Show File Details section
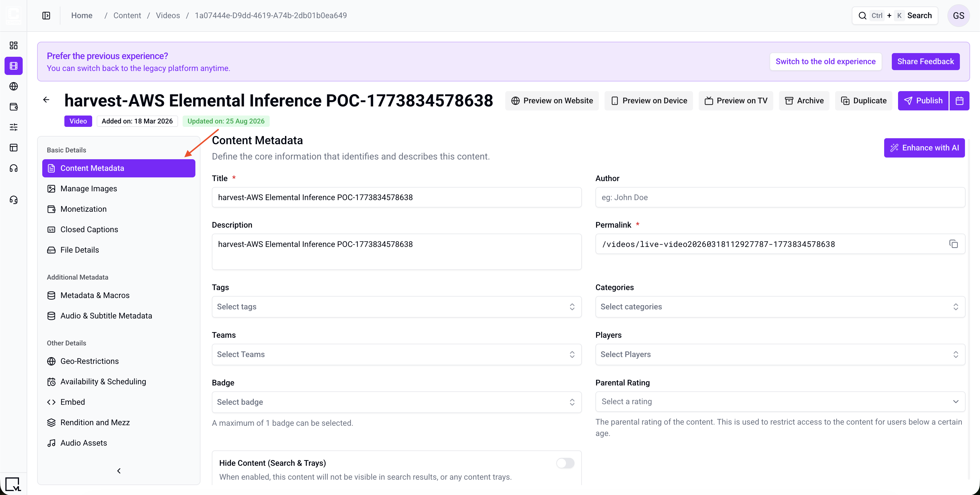 coord(119,250)
